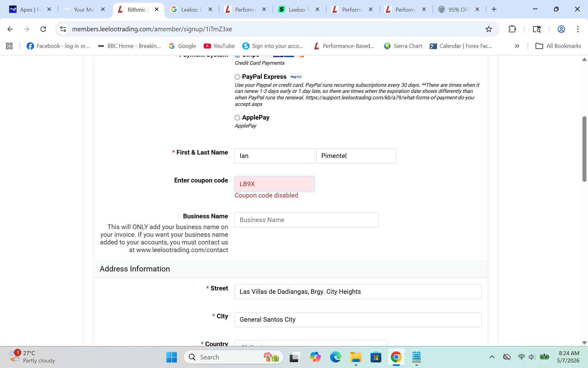Open All Bookmarks folder
The height and width of the screenshot is (368, 588).
[x=558, y=46]
